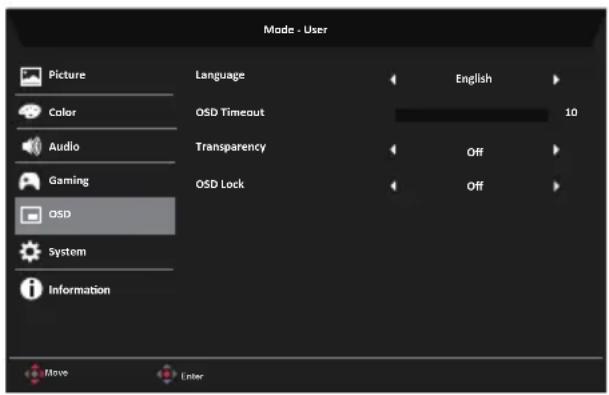Click the System gear icon
The image size is (609, 395).
(30, 252)
